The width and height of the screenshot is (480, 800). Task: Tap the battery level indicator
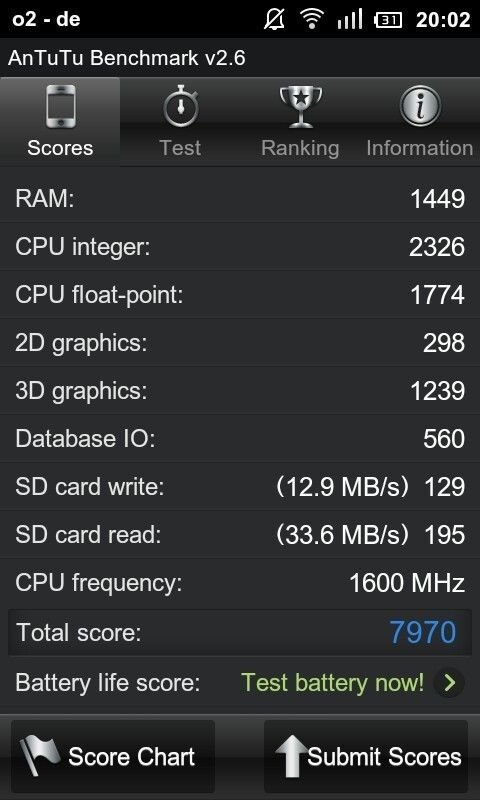[x=388, y=20]
